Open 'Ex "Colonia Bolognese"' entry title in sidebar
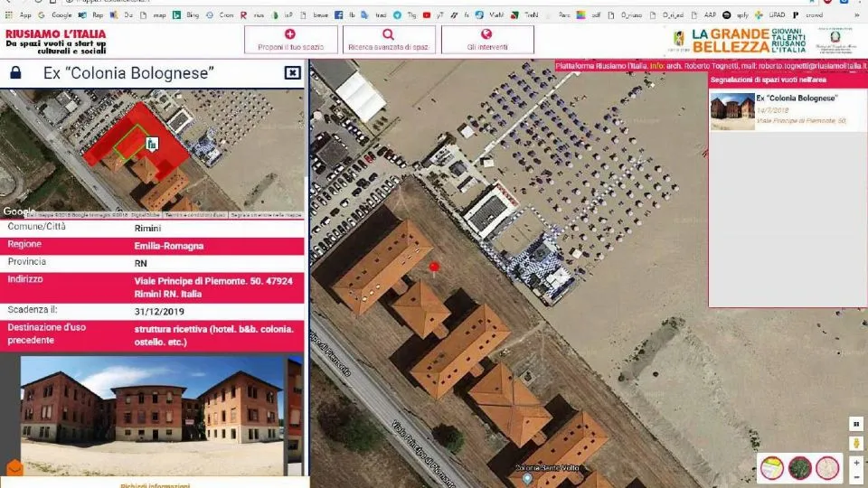 pos(797,98)
